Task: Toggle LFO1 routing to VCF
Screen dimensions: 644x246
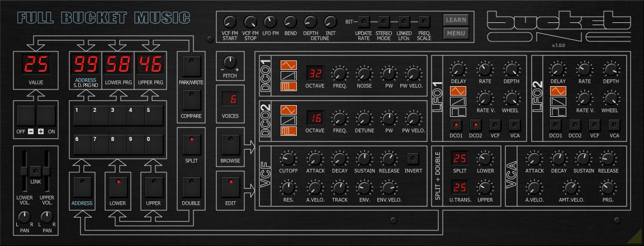Action: click(495, 125)
